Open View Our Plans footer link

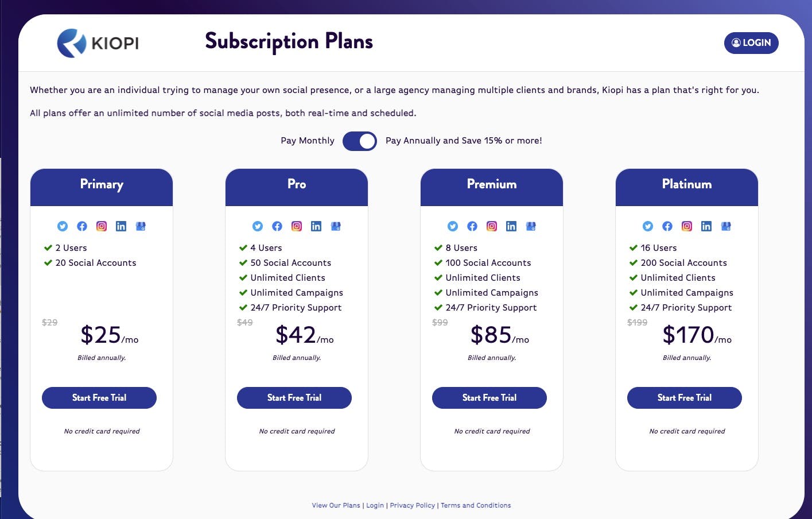click(336, 505)
